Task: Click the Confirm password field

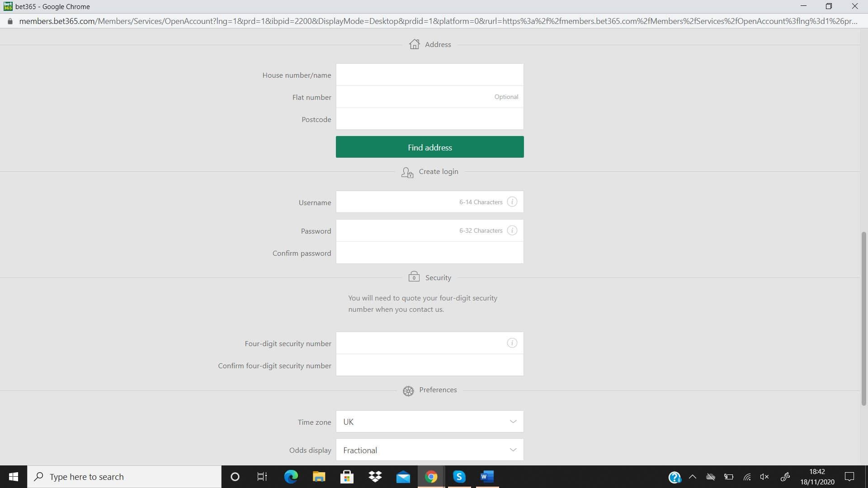Action: click(x=429, y=253)
